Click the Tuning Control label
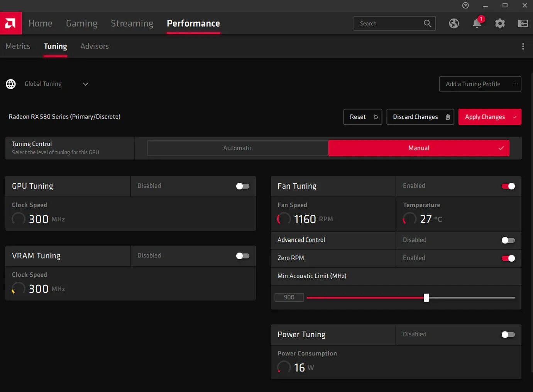 click(32, 144)
